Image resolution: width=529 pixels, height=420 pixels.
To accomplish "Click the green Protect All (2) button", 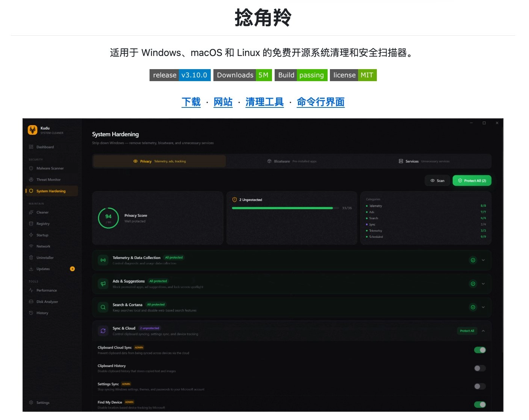I will [472, 181].
